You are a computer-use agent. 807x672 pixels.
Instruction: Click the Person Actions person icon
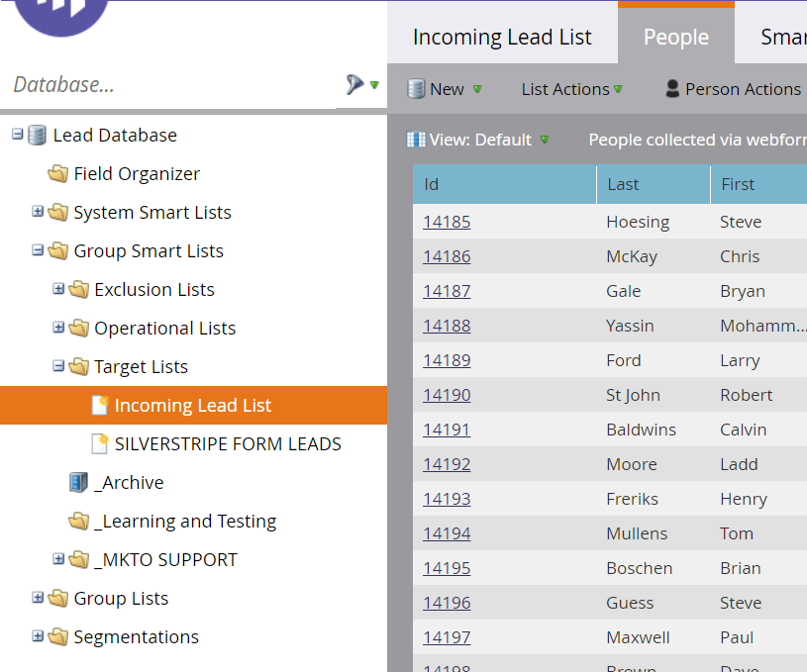(672, 88)
